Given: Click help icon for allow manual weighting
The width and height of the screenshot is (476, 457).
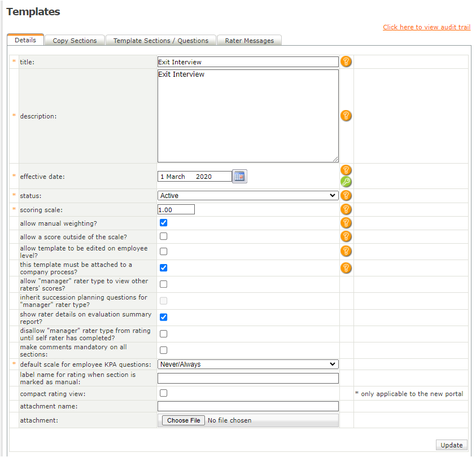Looking at the screenshot, I should coord(346,223).
